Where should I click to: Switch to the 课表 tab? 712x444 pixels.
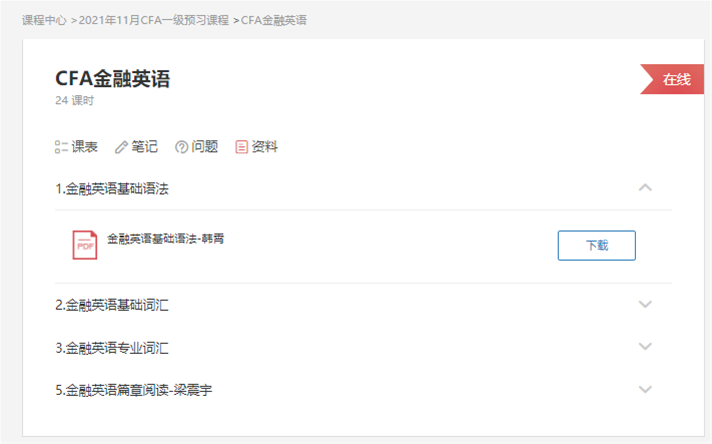(84, 147)
